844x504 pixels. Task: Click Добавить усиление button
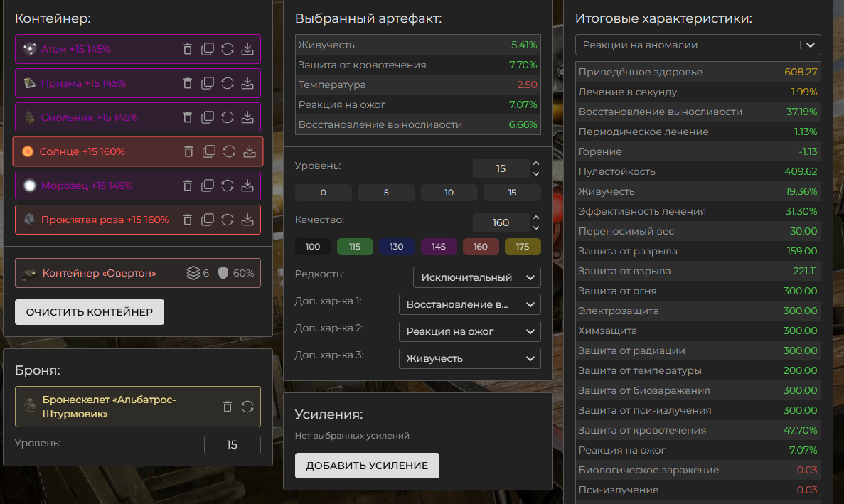click(367, 466)
